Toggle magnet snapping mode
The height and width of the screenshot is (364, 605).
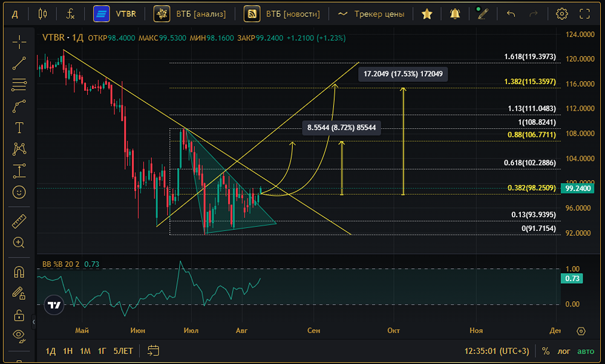pos(19,272)
